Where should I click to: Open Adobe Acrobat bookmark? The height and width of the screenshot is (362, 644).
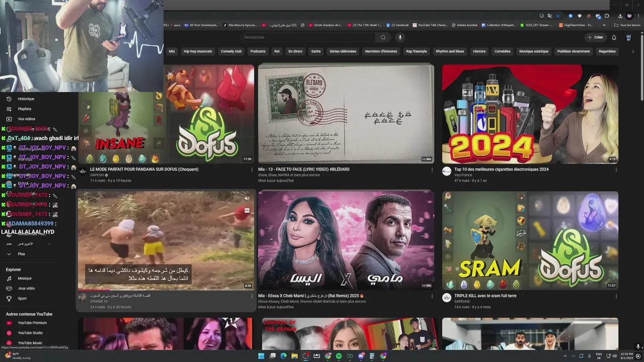pos(464,25)
